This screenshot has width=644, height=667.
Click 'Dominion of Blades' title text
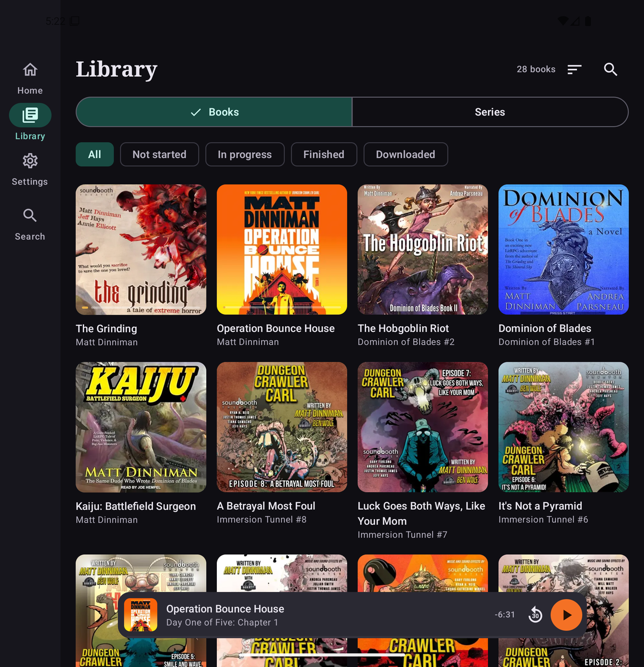pos(545,328)
